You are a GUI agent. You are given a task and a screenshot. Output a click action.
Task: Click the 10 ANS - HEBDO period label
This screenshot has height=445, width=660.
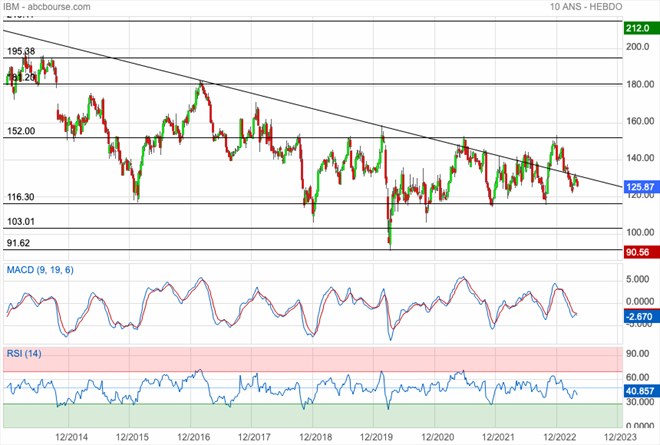pyautogui.click(x=585, y=7)
